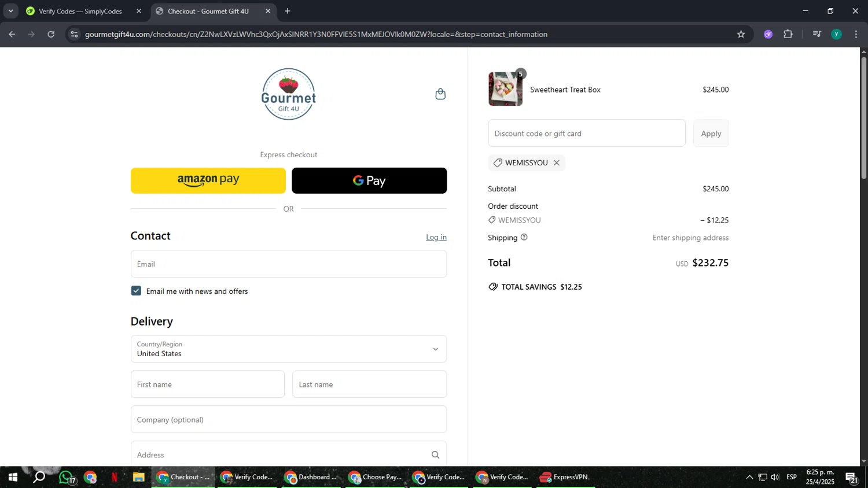Viewport: 868px width, 488px height.
Task: Open the ESP language indicator
Action: click(792, 478)
